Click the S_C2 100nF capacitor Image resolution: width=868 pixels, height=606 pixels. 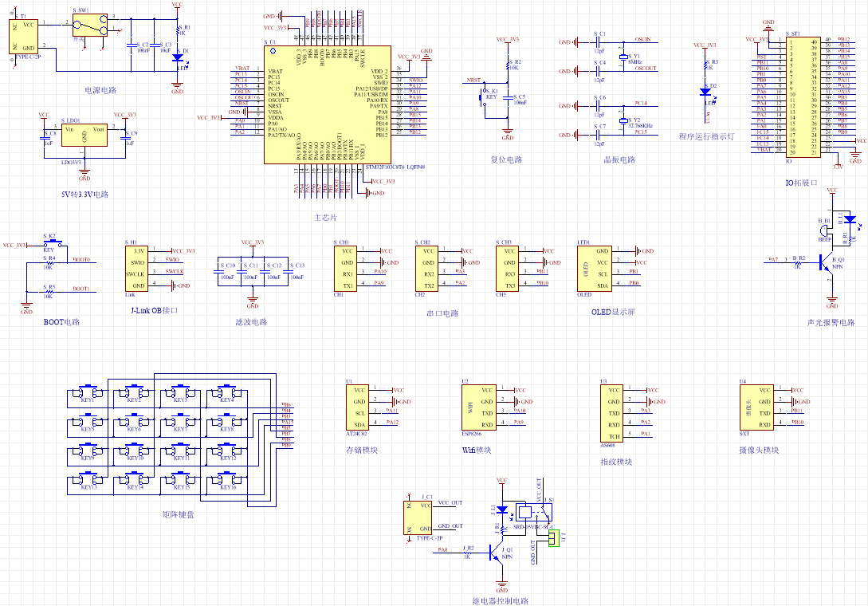(x=132, y=45)
